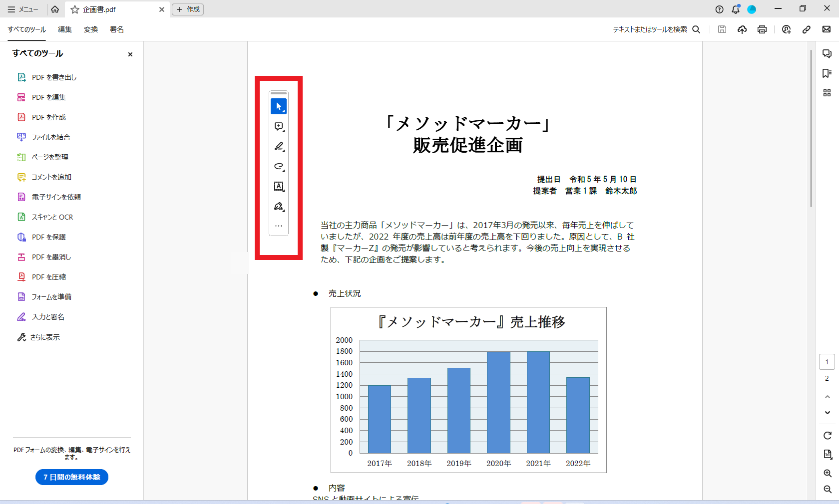Image resolution: width=839 pixels, height=504 pixels.
Task: Show page thumbnails panel
Action: 827,93
